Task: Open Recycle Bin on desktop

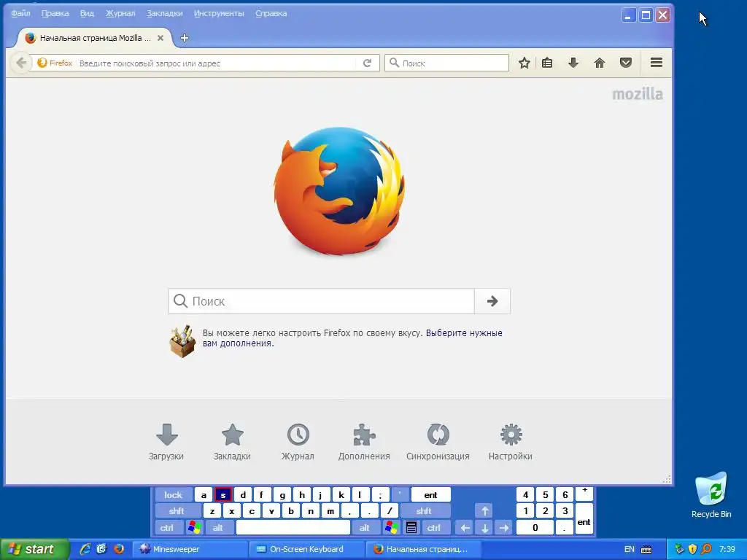Action: click(x=711, y=494)
